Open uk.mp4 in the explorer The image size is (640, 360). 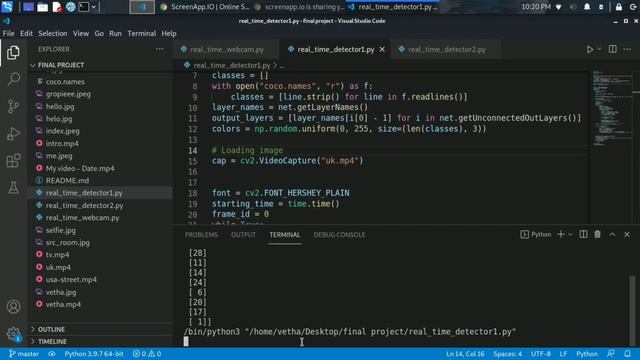100,267
